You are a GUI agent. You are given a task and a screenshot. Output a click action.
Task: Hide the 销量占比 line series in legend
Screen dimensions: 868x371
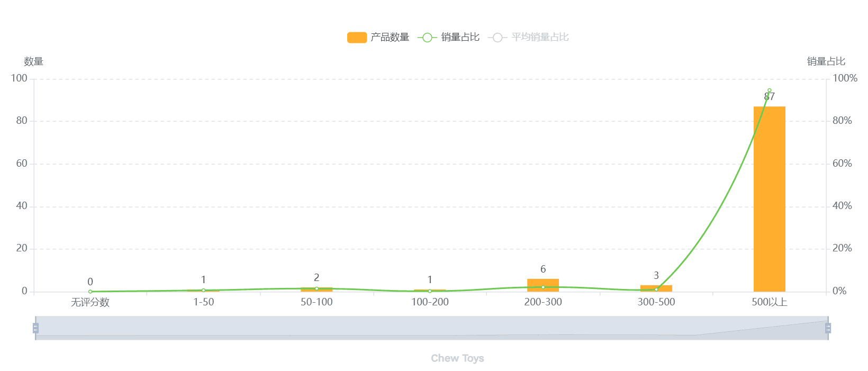click(427, 38)
